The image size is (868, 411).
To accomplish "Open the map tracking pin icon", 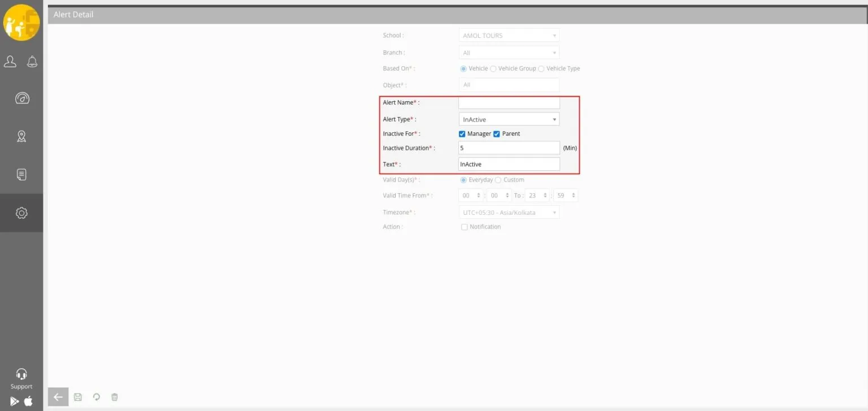I will point(21,136).
